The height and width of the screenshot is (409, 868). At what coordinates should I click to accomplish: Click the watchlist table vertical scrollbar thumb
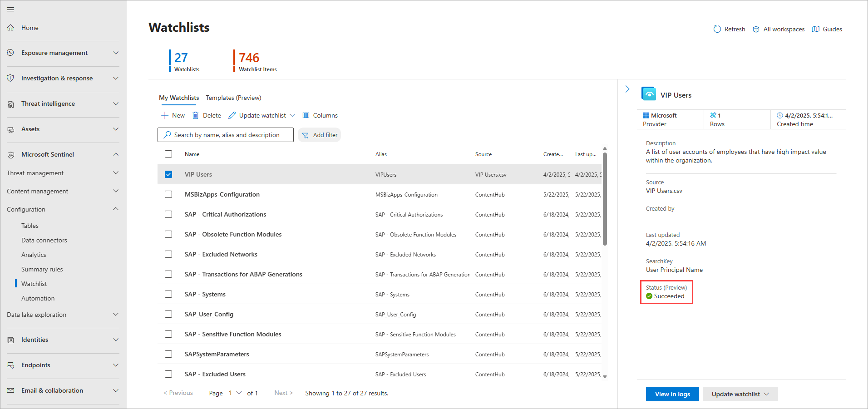point(605,199)
